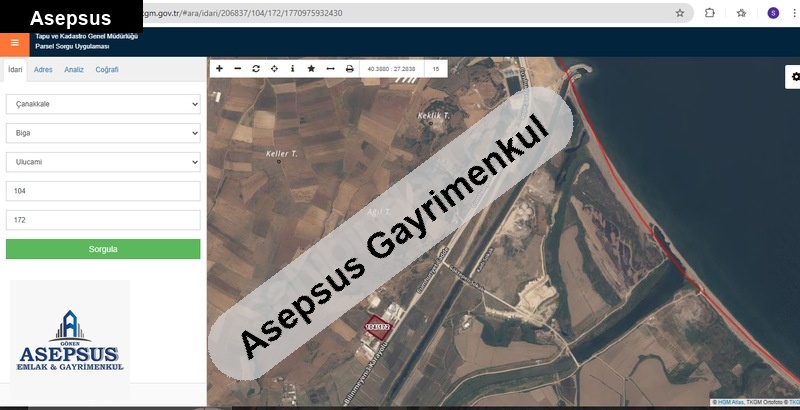The height and width of the screenshot is (410, 800).
Task: Open the Coğrafi tab
Action: (106, 70)
